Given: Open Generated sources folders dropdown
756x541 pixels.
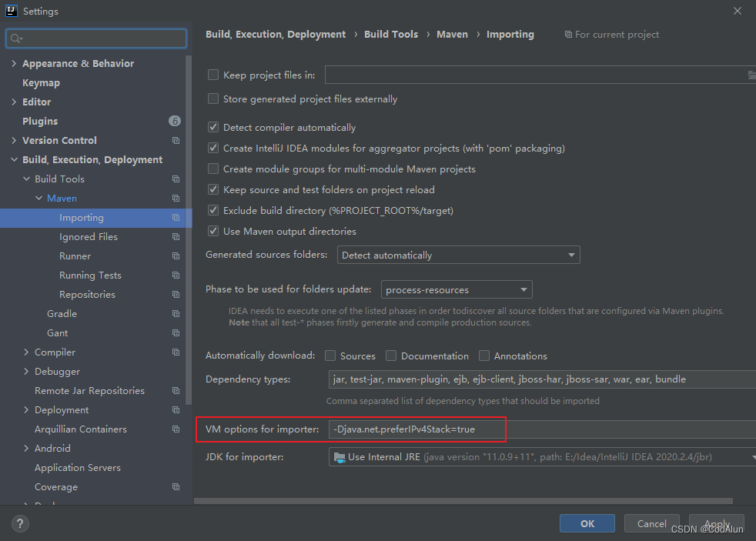Looking at the screenshot, I should pyautogui.click(x=459, y=255).
